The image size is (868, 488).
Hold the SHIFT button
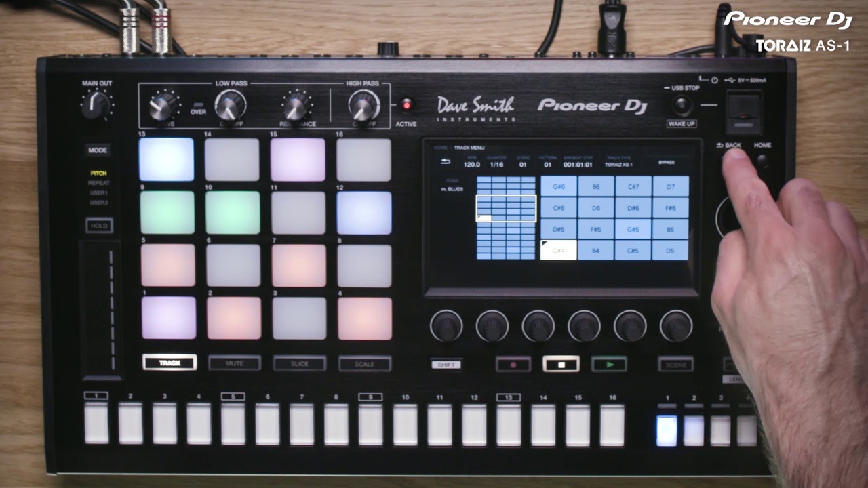coord(446,365)
